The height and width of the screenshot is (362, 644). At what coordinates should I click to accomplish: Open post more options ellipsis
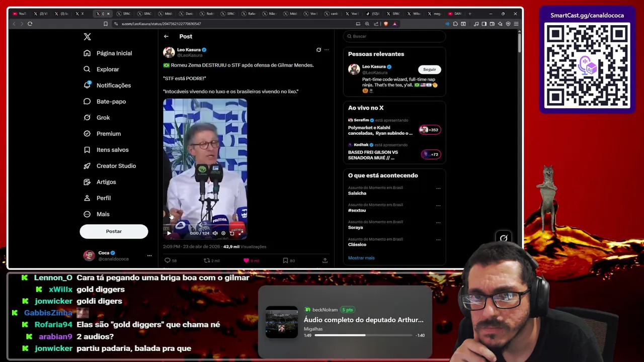click(x=327, y=50)
